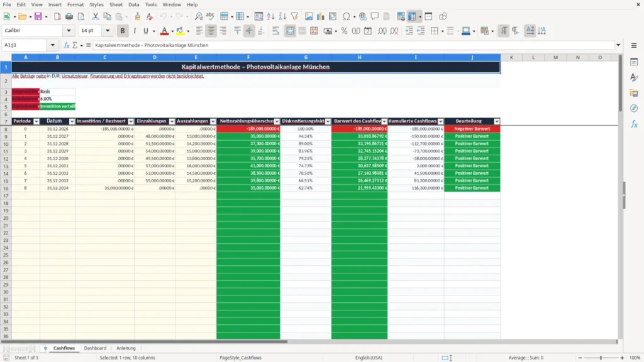Switch to the Anleitung sheet tab

point(126,348)
